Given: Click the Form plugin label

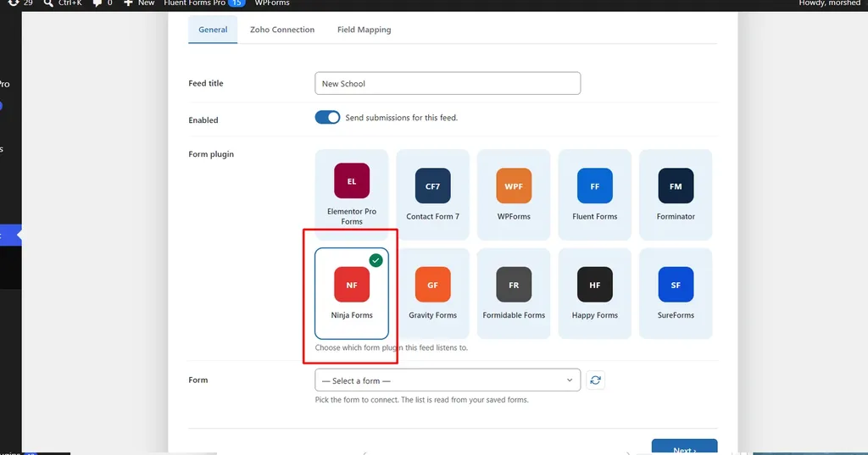Looking at the screenshot, I should point(211,154).
